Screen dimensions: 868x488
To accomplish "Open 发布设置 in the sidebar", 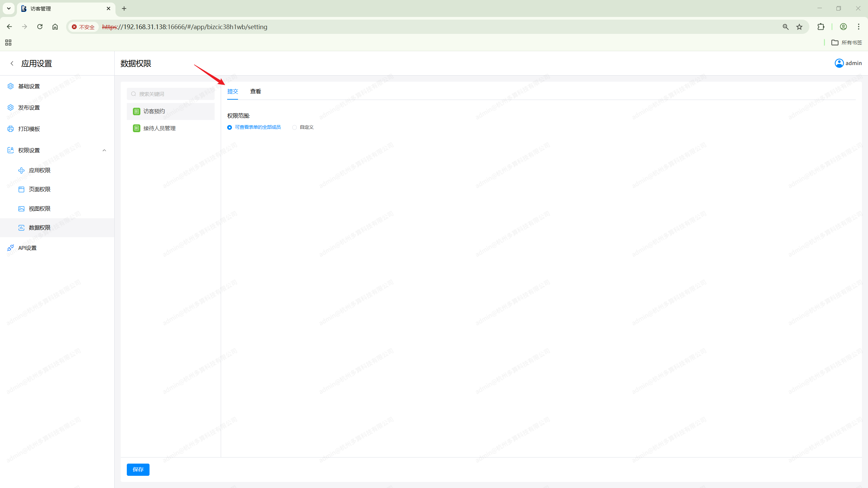I will click(29, 107).
